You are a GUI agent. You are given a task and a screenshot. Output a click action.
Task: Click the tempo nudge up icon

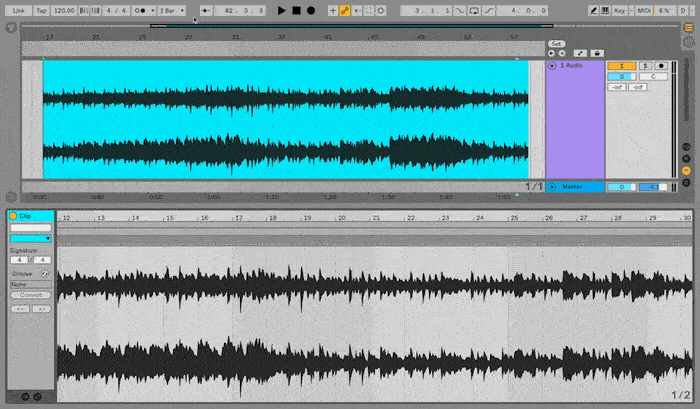point(95,10)
